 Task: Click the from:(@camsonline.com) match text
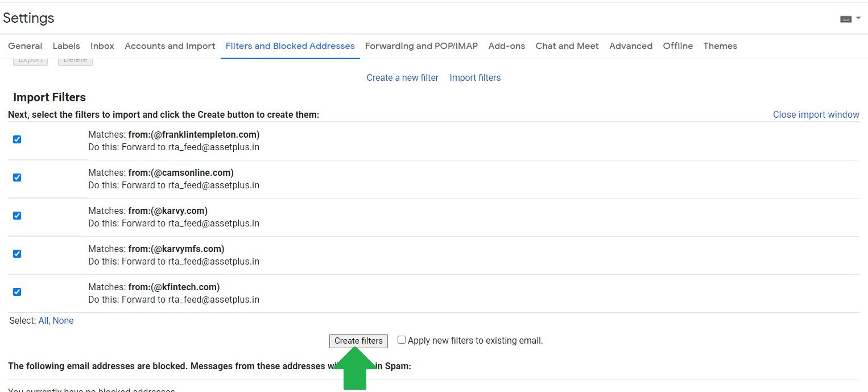(181, 173)
